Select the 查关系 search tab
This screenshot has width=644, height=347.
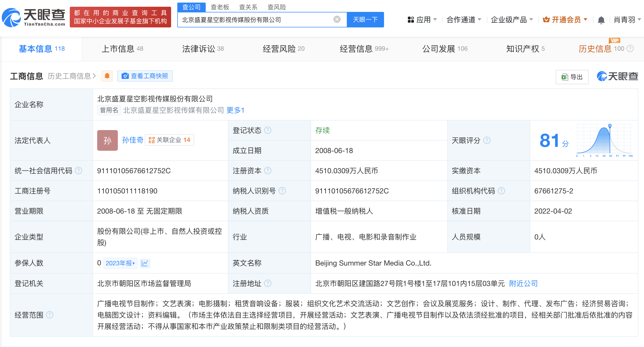[248, 7]
